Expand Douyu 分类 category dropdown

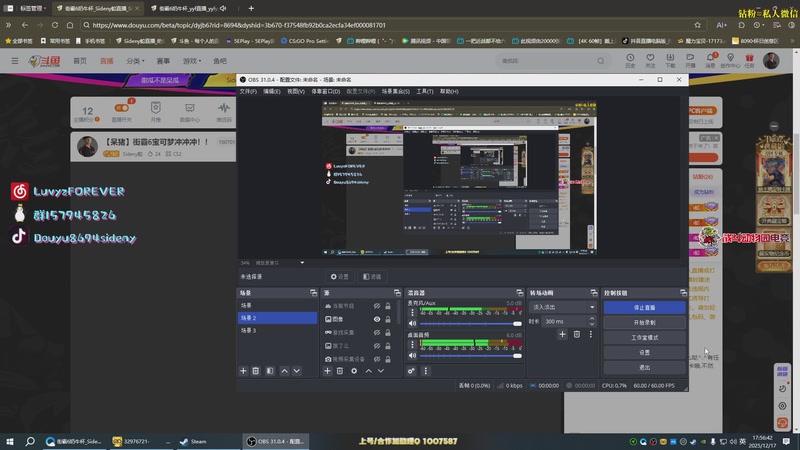pos(135,61)
